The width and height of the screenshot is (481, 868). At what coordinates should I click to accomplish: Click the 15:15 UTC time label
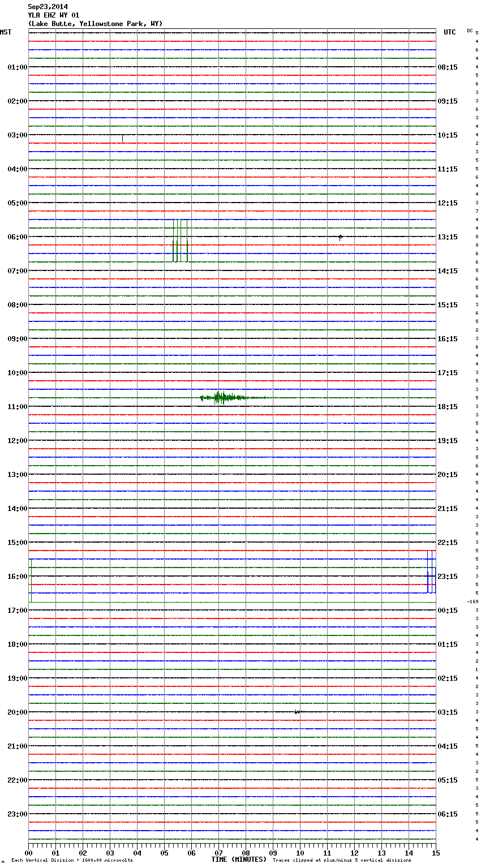point(448,305)
